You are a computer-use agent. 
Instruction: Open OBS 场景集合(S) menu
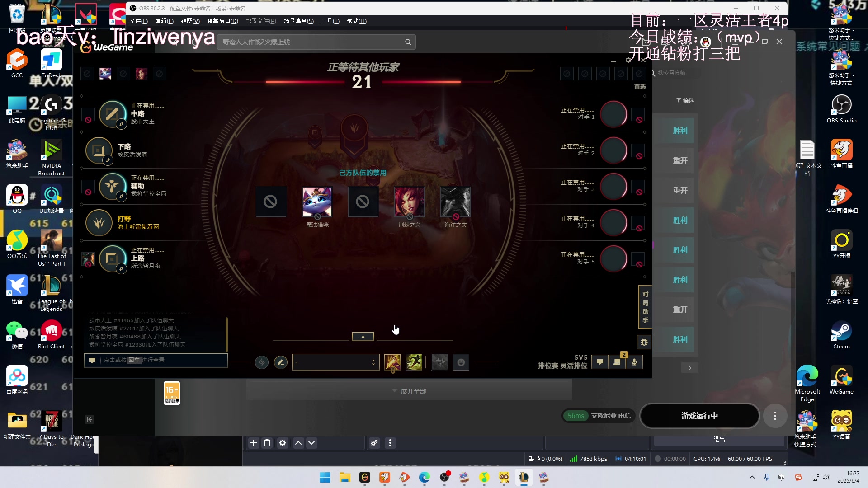point(298,21)
